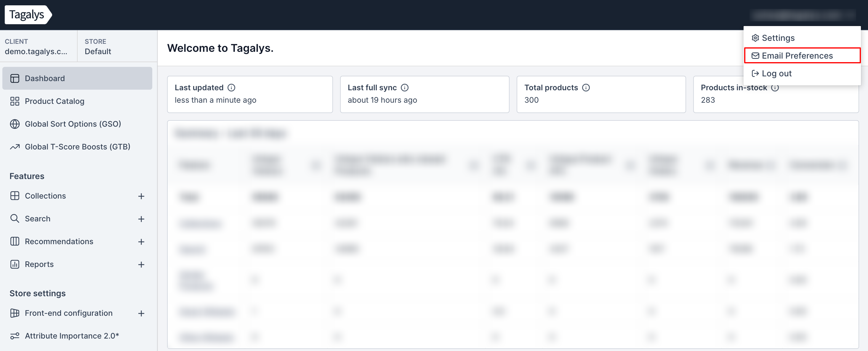Click the 'Welcome to Tagalys.' heading
The height and width of the screenshot is (351, 868).
(x=220, y=48)
